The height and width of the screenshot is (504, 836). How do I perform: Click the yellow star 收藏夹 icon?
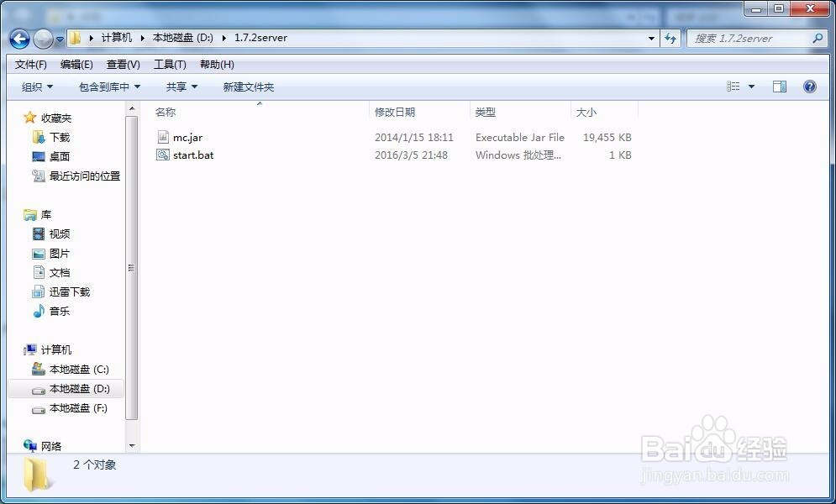30,118
